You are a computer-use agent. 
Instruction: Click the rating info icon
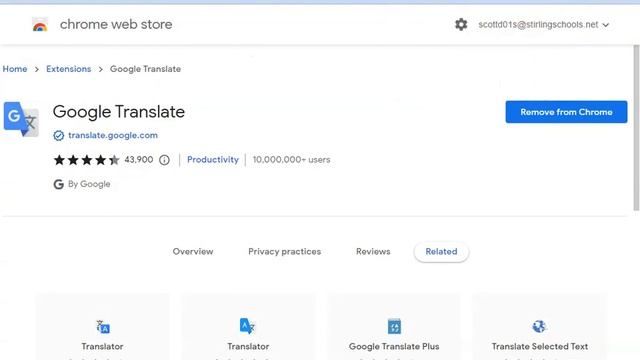tap(164, 160)
